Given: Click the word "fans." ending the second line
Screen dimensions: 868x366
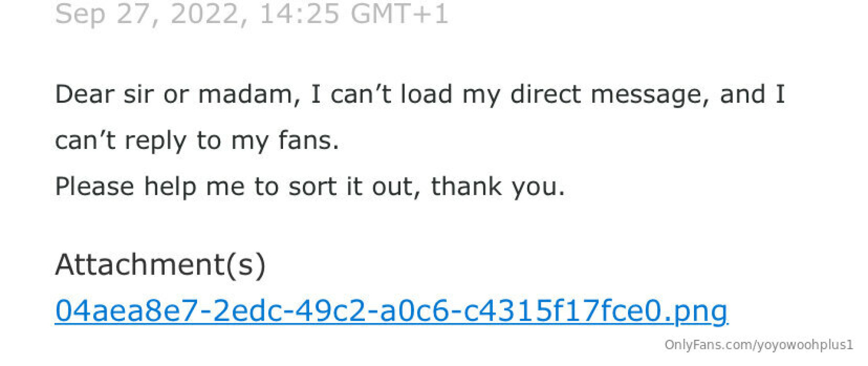Looking at the screenshot, I should click(308, 140).
